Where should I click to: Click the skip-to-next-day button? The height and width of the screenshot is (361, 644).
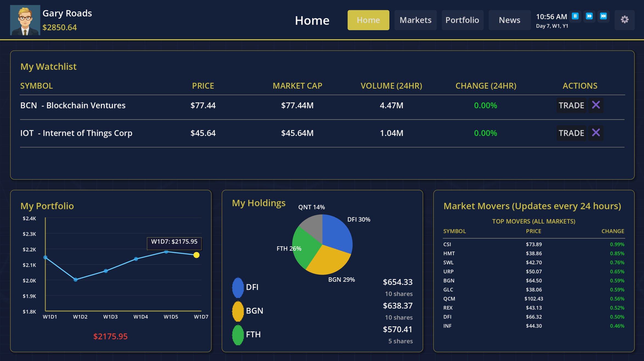point(603,16)
